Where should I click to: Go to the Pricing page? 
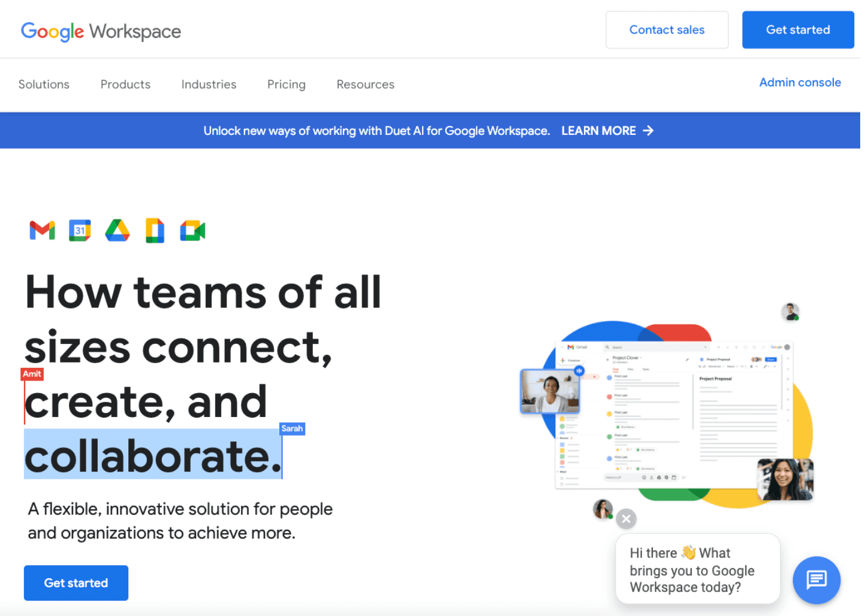286,84
